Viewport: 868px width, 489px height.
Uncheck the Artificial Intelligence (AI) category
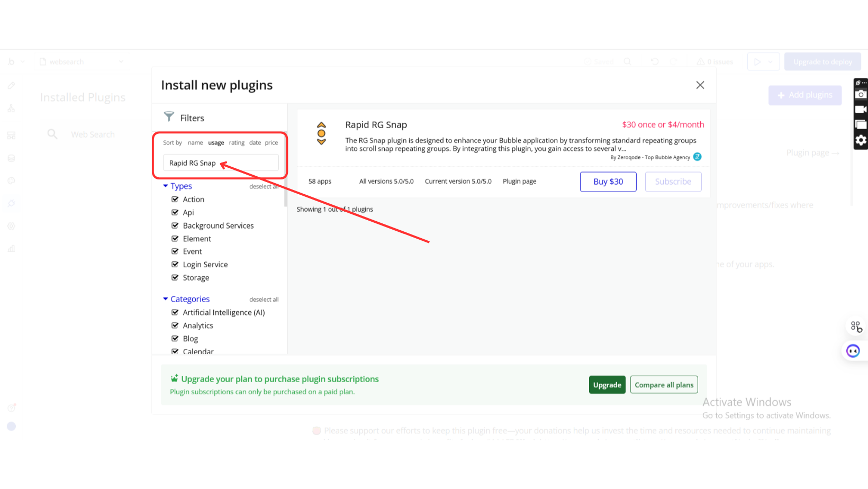point(175,312)
